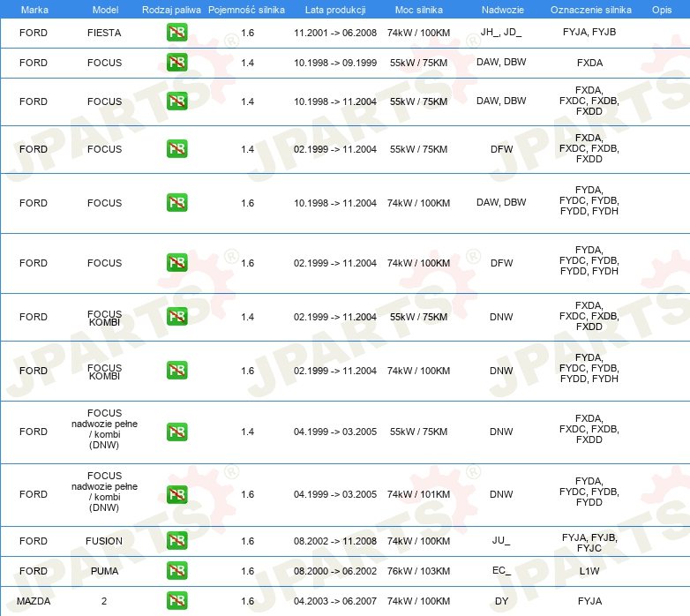Image resolution: width=690 pixels, height=616 pixels.
Task: Click engine capacity 1.6 in the Puma row
Action: pos(248,571)
